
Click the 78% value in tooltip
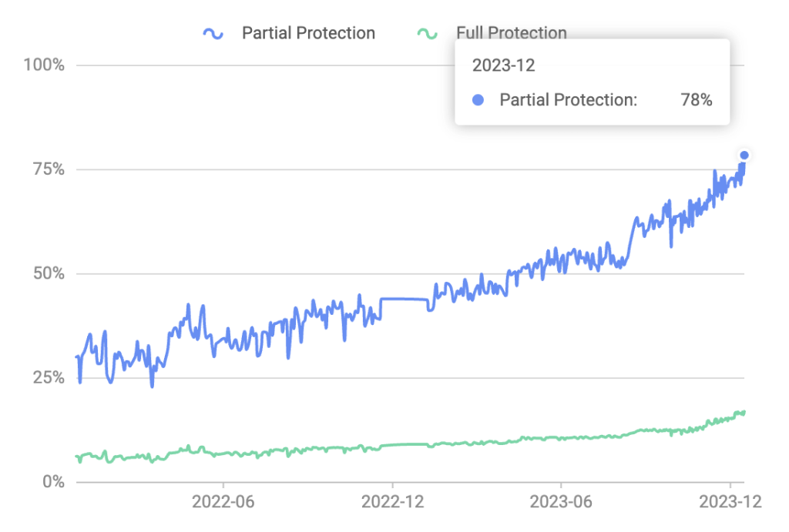(x=697, y=100)
